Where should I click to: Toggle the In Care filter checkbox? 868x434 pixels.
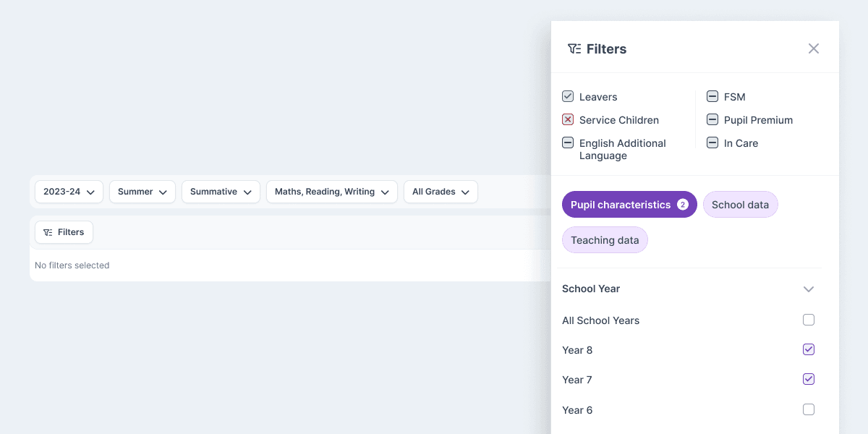pos(712,142)
